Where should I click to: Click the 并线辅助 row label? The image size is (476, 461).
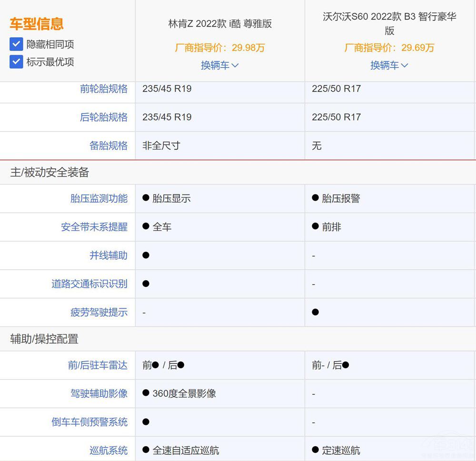[x=109, y=255]
